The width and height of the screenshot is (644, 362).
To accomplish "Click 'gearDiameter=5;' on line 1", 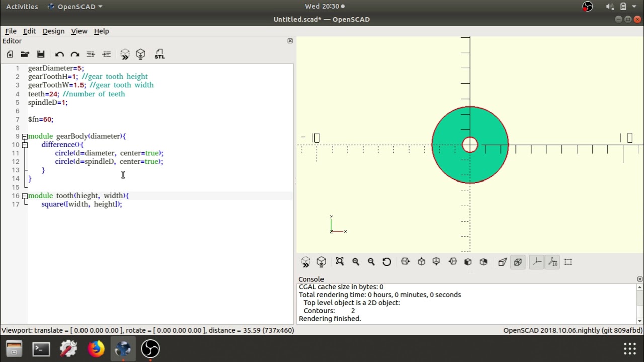I will coord(56,68).
